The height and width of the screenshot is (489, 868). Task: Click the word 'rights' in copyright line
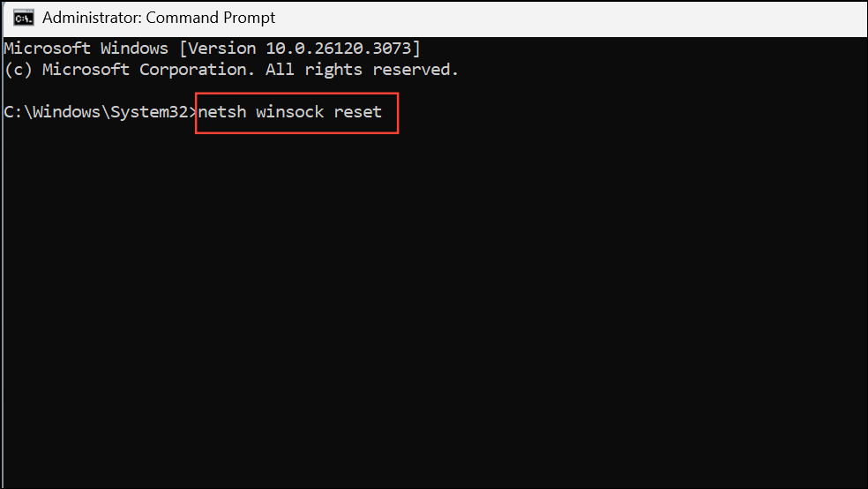(x=333, y=70)
